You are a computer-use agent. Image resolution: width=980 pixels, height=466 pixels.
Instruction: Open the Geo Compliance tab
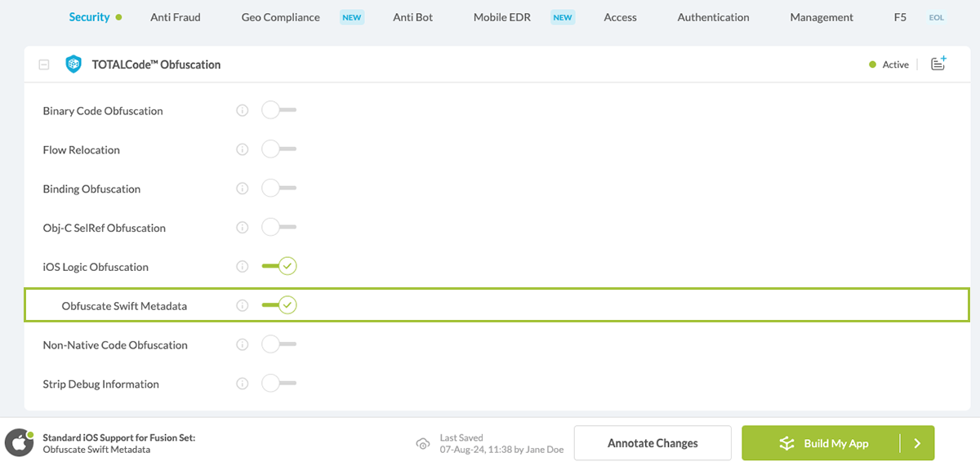coord(280,17)
